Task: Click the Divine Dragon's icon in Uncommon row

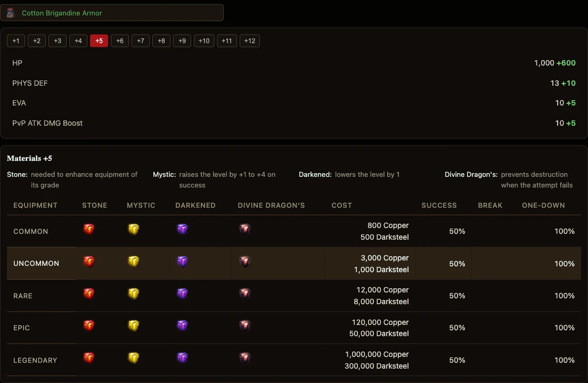Action: [245, 261]
